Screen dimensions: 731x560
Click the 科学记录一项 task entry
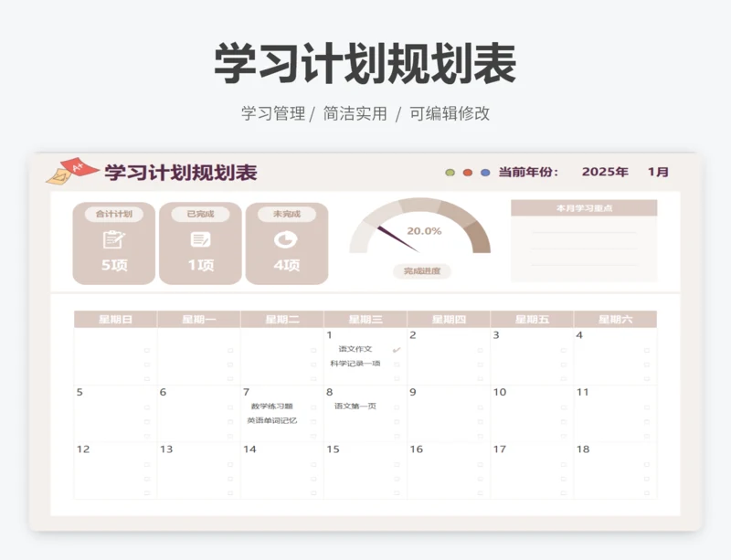click(x=355, y=364)
